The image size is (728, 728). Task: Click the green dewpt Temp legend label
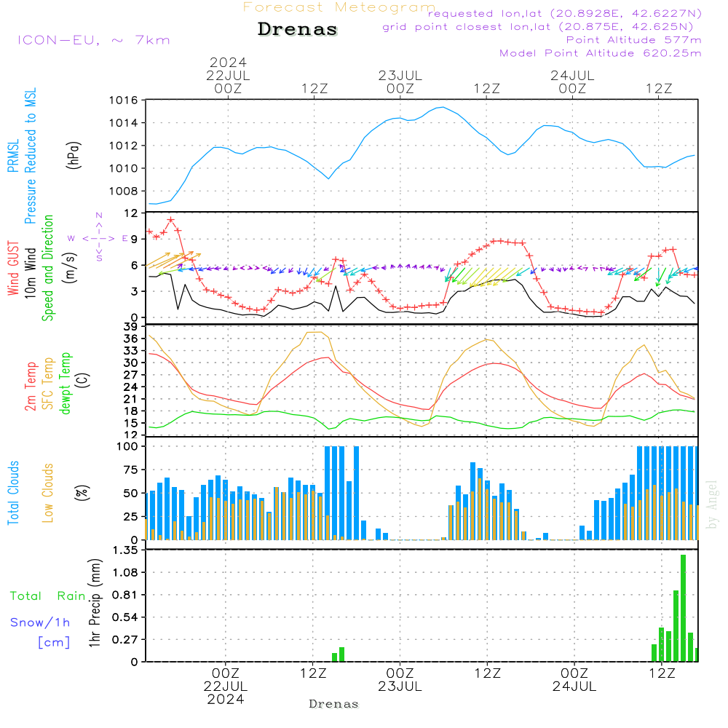click(x=66, y=384)
